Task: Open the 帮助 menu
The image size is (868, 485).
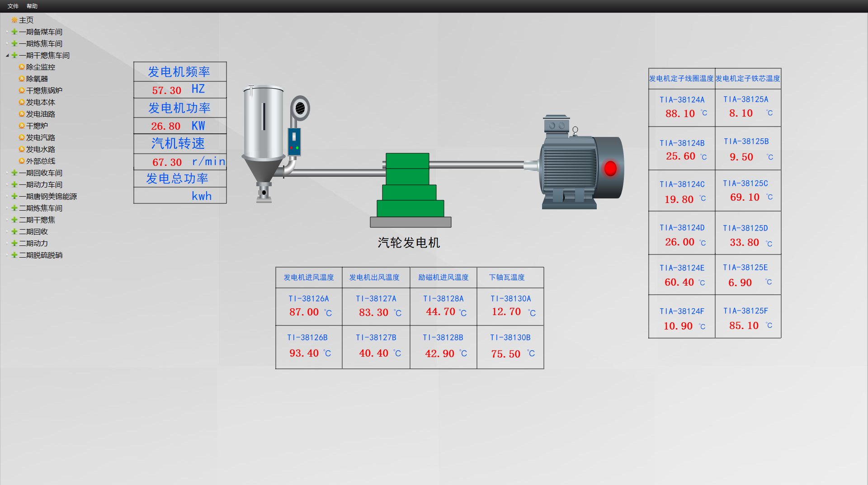Action: [32, 6]
